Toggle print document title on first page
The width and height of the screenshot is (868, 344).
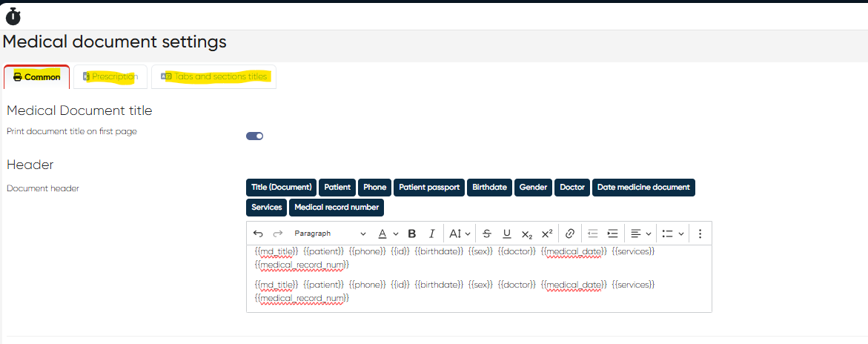[x=255, y=136]
